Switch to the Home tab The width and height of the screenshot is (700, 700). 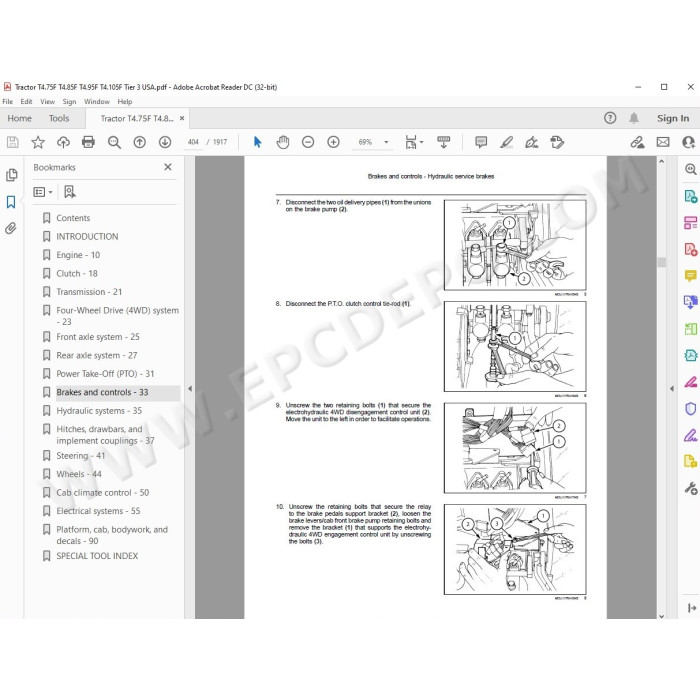[20, 118]
